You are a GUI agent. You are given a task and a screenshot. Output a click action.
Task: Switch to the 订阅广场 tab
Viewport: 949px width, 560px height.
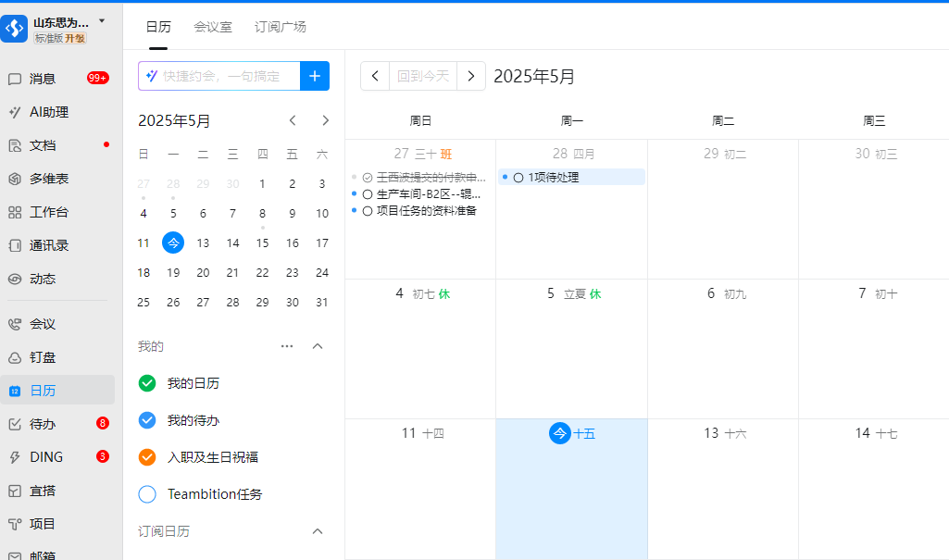click(x=281, y=27)
